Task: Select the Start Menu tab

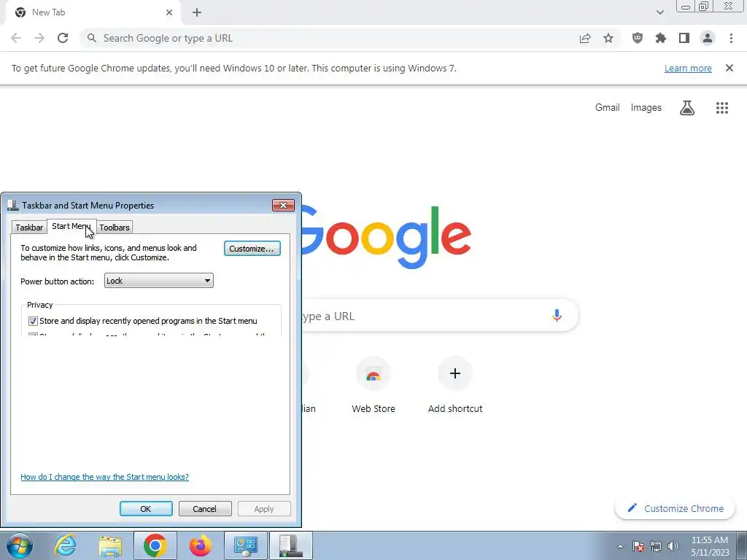Action: click(x=71, y=226)
